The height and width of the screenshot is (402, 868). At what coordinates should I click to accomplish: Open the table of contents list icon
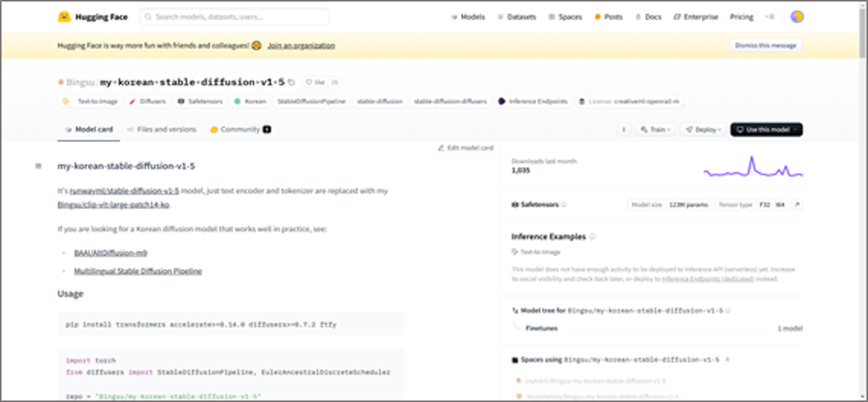click(x=38, y=166)
